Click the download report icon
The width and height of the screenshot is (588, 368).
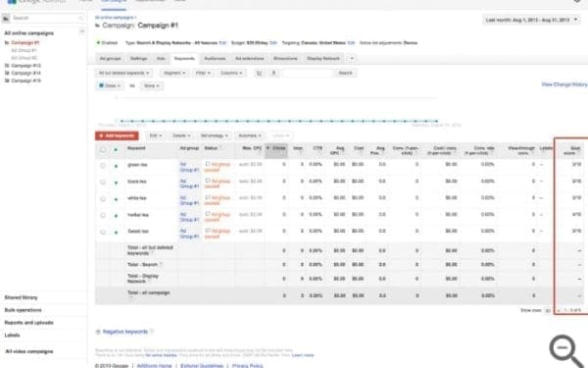point(273,73)
